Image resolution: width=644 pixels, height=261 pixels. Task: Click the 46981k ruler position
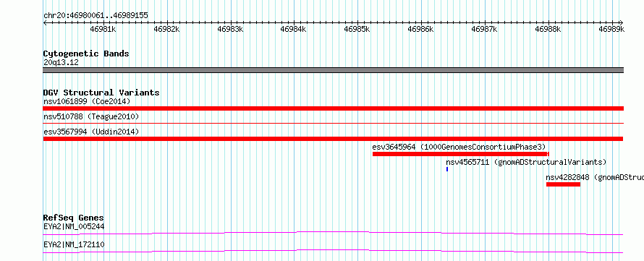click(x=103, y=29)
